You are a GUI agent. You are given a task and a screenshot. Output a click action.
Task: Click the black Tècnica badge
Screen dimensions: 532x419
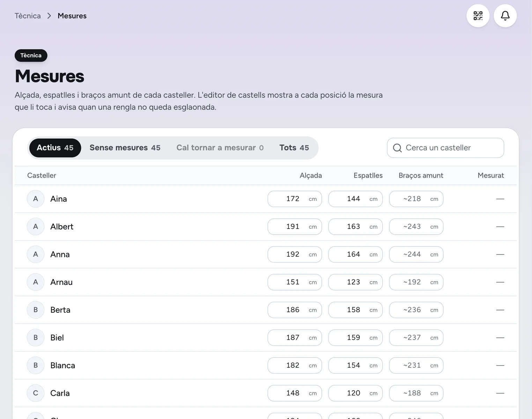(x=31, y=56)
